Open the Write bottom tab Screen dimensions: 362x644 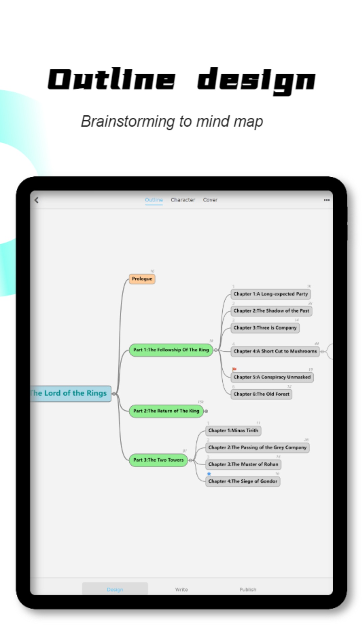point(181,589)
